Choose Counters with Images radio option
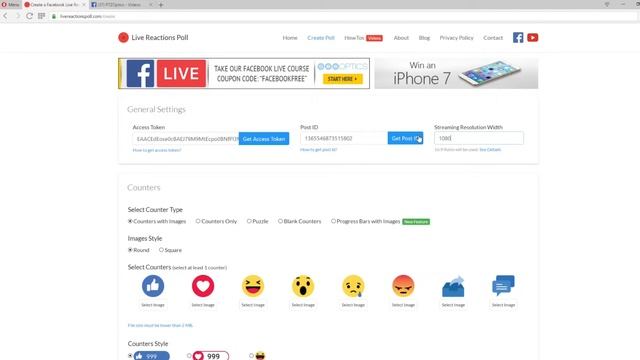640x360 pixels. coord(130,221)
